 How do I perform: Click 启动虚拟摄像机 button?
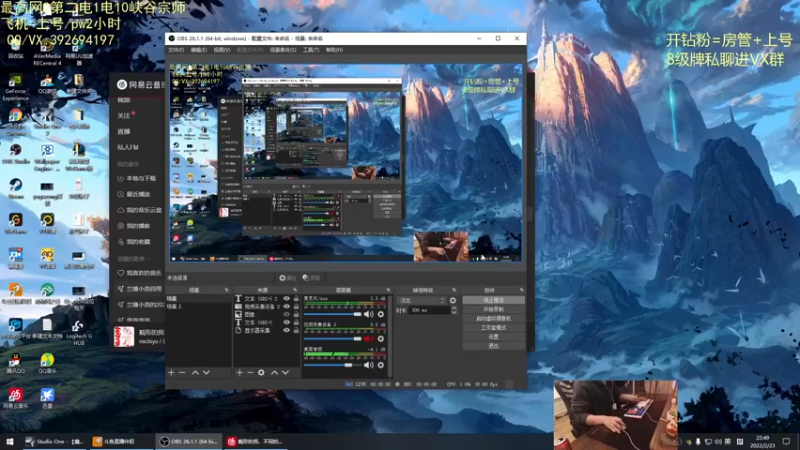493,318
